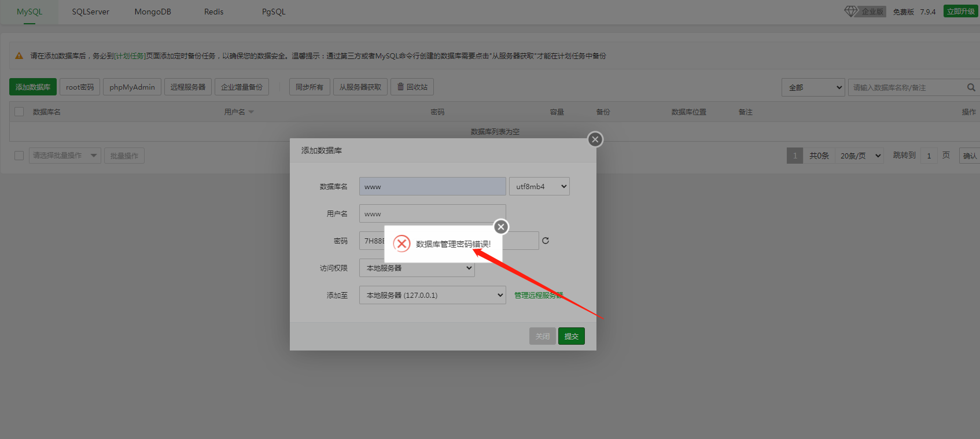This screenshot has width=980, height=439.
Task: Switch to the SQLServer tab
Action: (90, 12)
